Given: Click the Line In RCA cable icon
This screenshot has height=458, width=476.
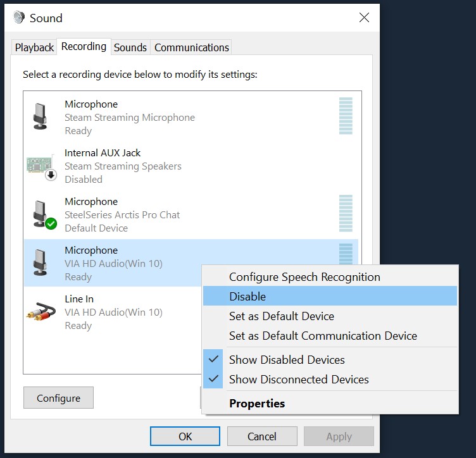Looking at the screenshot, I should click(41, 312).
